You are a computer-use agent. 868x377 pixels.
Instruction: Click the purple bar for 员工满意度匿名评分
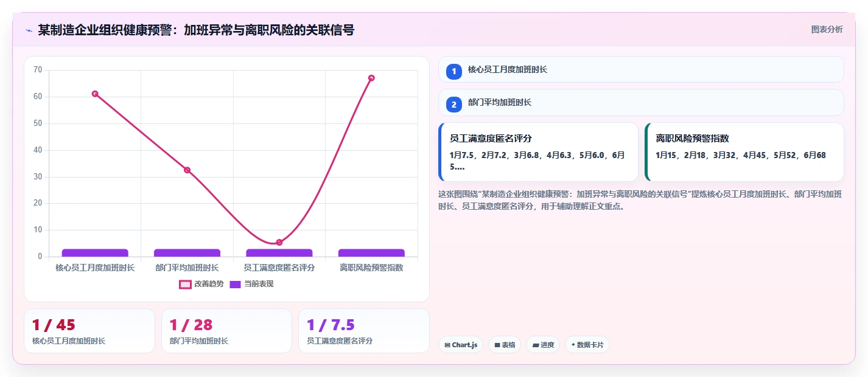coord(279,253)
